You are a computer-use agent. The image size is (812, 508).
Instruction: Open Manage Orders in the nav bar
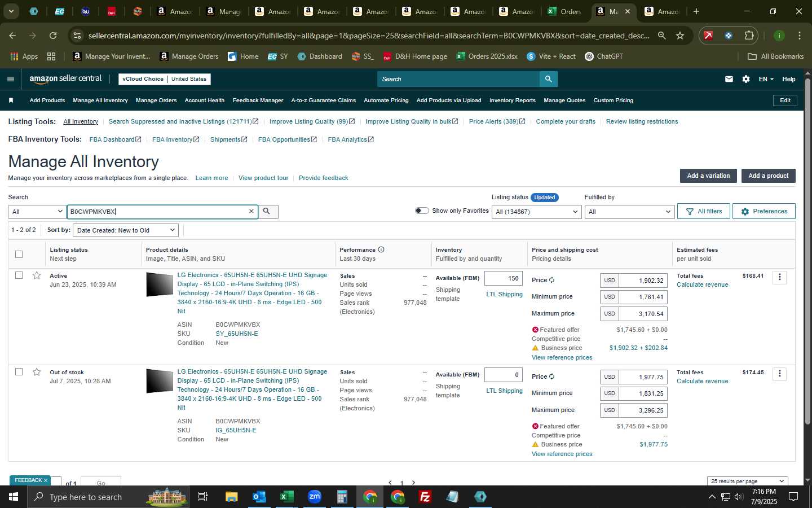(156, 100)
